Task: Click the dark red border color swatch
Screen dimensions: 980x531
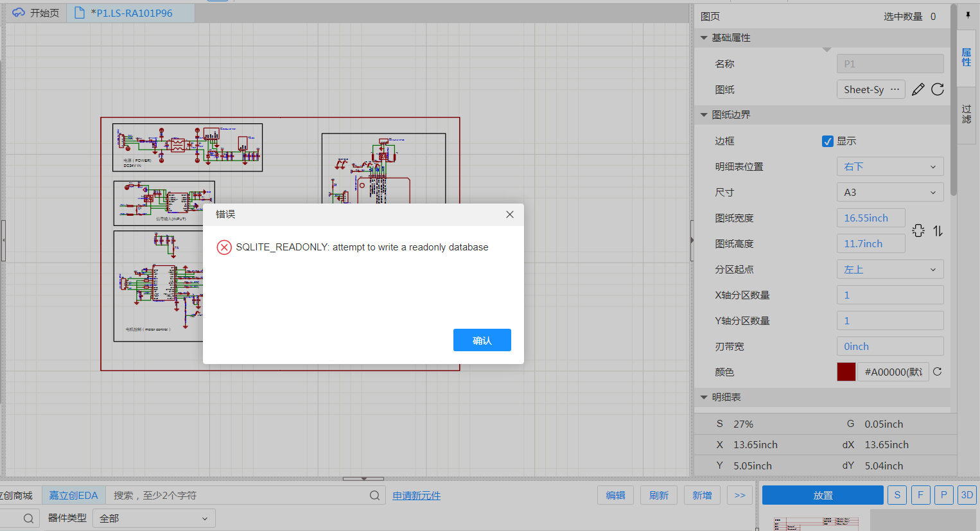Action: 846,372
